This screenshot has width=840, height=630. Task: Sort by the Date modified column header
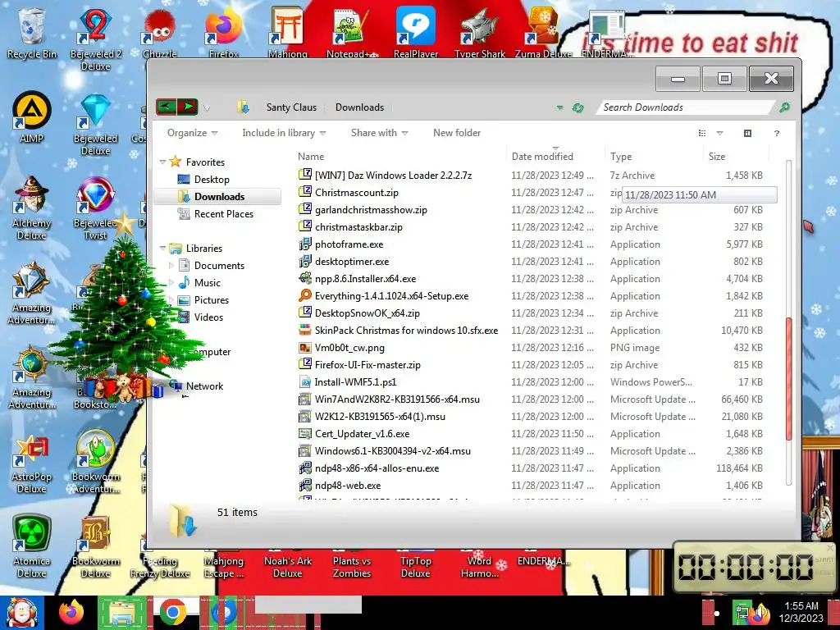542,157
